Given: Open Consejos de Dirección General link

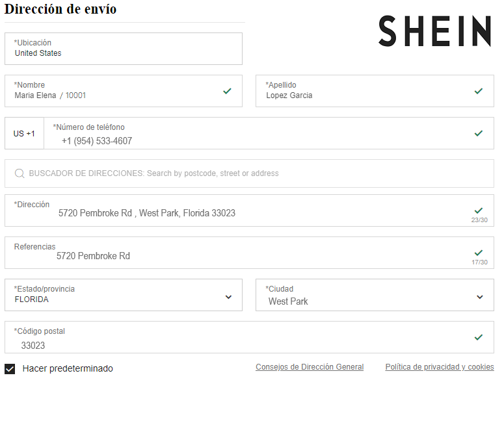Looking at the screenshot, I should (x=310, y=367).
